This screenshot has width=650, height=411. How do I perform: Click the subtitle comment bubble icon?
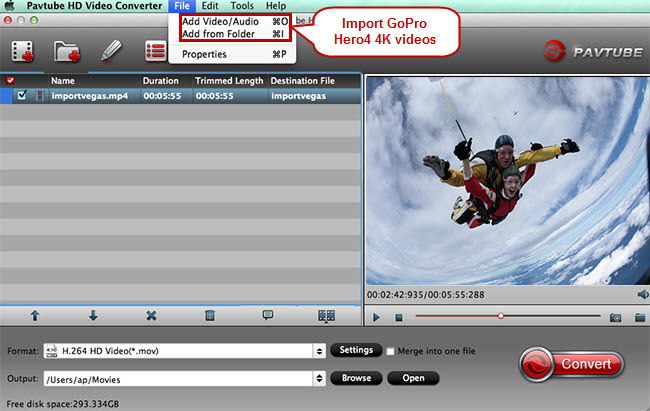268,316
